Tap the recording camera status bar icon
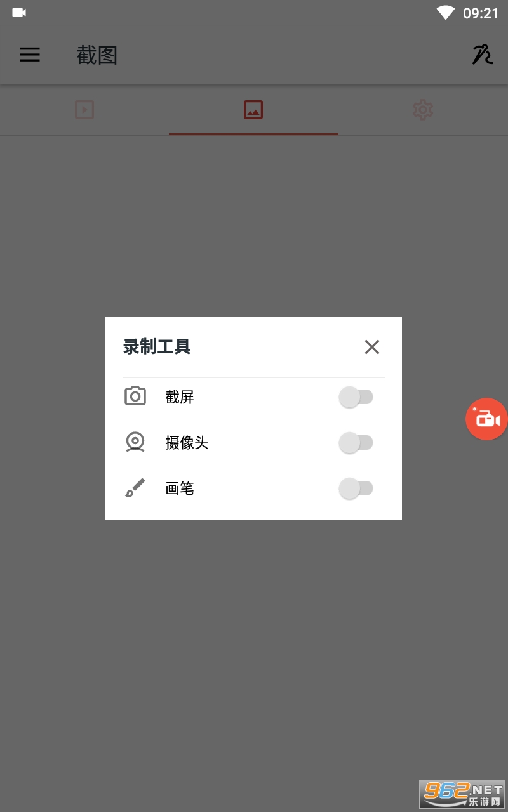Image resolution: width=508 pixels, height=812 pixels. click(19, 13)
